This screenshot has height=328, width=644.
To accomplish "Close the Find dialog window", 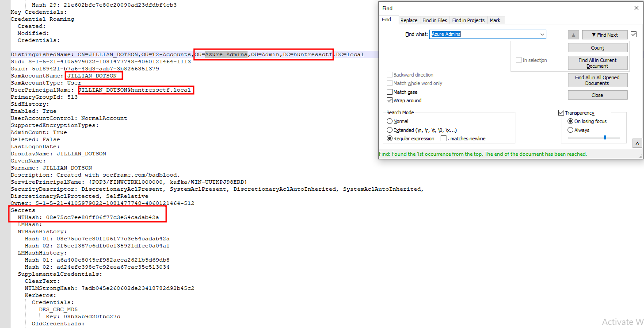I will click(636, 8).
